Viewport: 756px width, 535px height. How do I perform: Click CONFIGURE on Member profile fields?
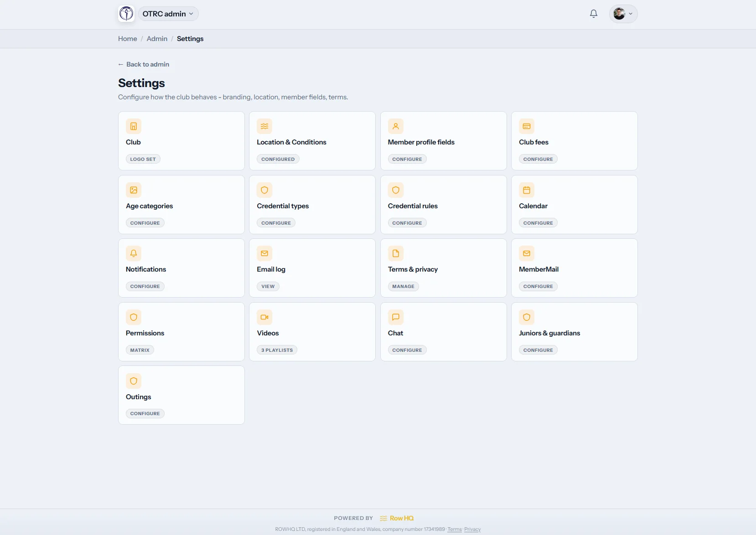click(x=407, y=159)
